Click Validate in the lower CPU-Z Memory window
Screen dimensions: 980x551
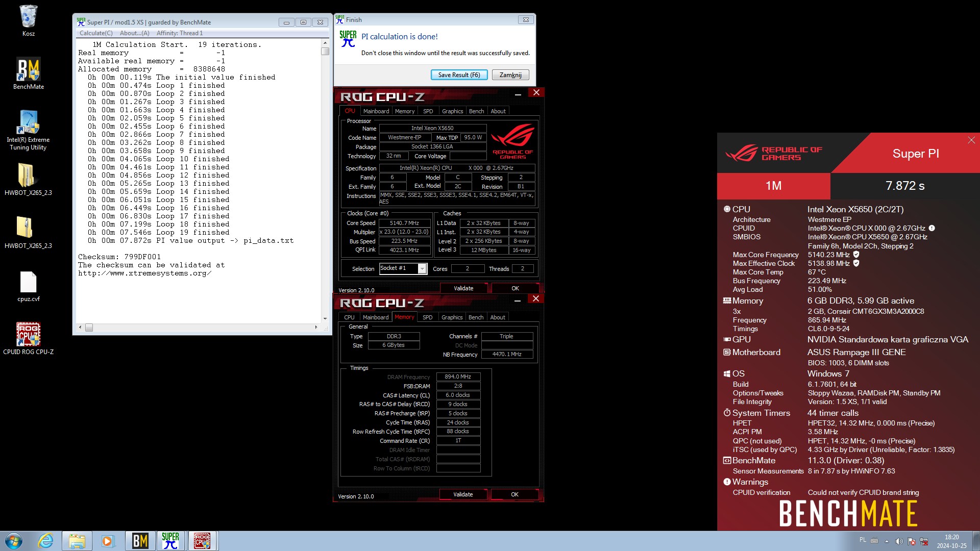pyautogui.click(x=463, y=494)
